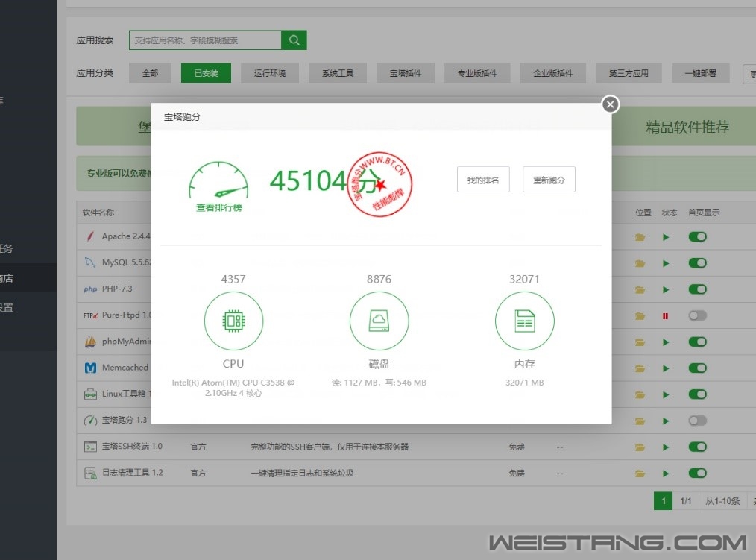Open the folder location for PHP-7.3 row
Viewport: 756px width, 560px height.
coord(640,290)
